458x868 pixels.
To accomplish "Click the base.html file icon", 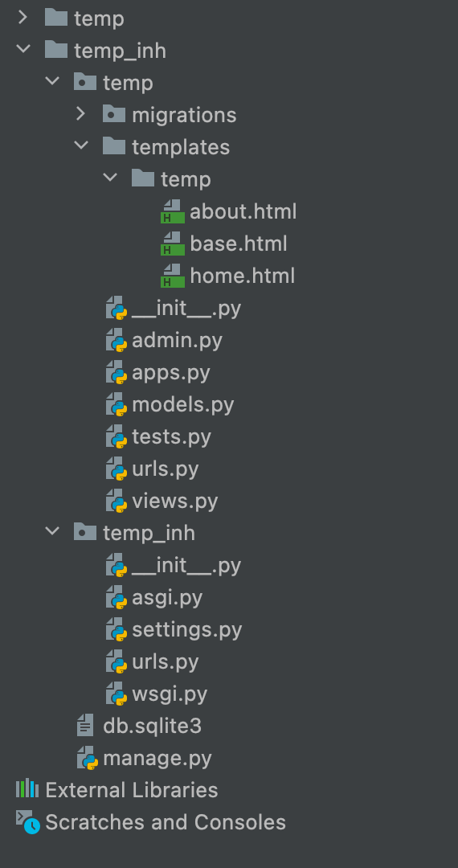I will [172, 244].
